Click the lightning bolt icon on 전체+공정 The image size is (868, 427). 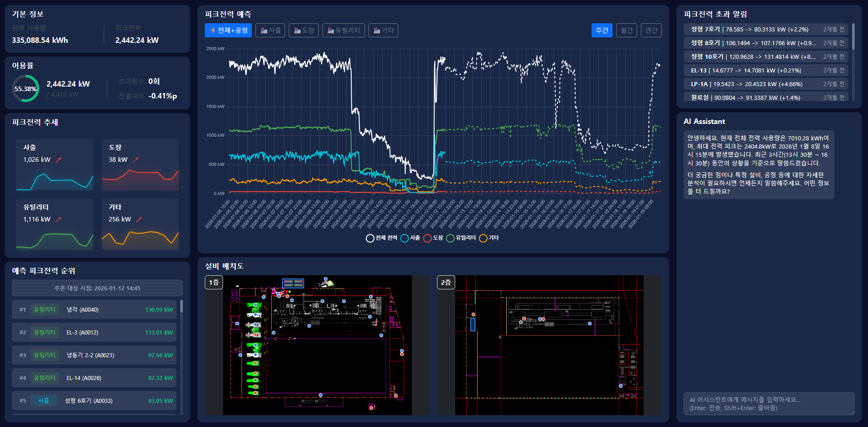pos(213,31)
